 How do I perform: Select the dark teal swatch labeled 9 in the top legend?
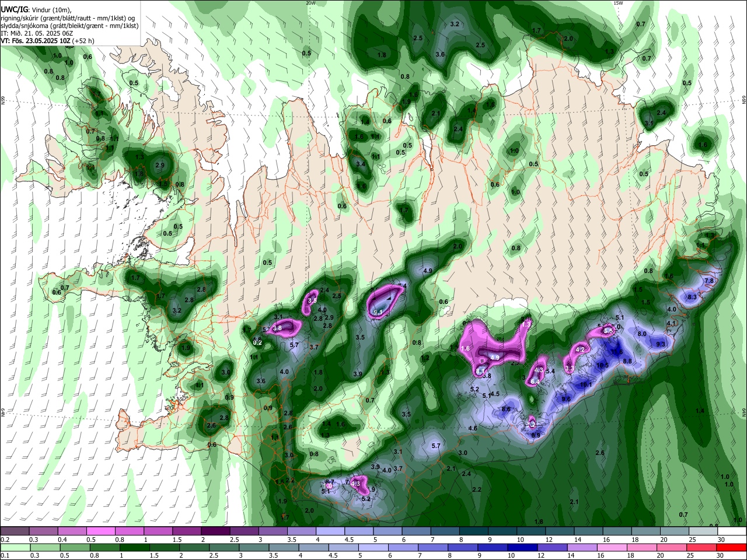(x=502, y=531)
